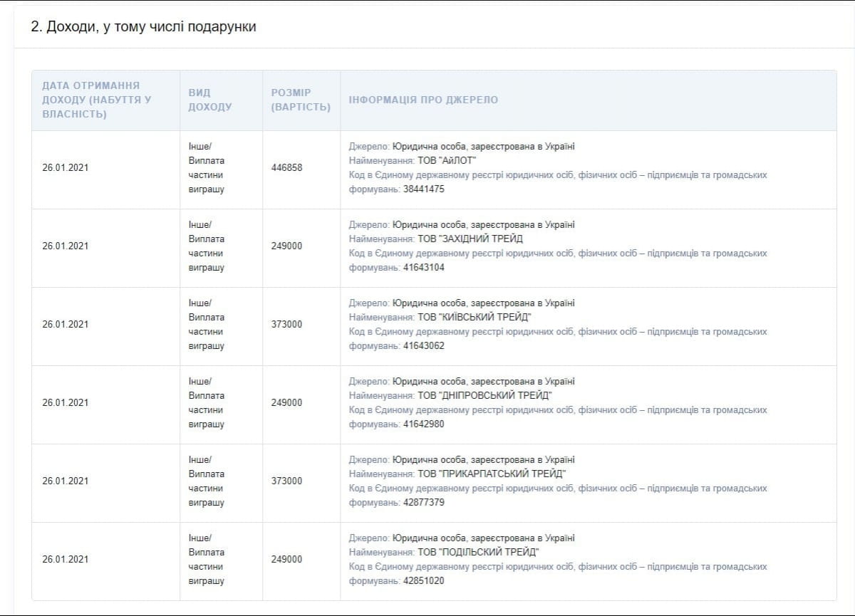Click the "Джерело: Юридична особа" line above ТОВ "АйЛОТ"
The height and width of the screenshot is (616, 855).
[x=462, y=146]
